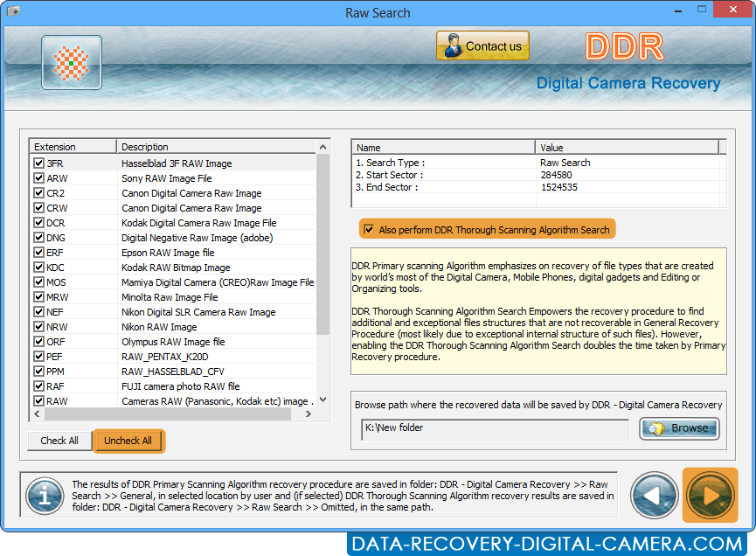The width and height of the screenshot is (756, 556).
Task: Click the green forward arrow to continue
Action: click(x=710, y=496)
